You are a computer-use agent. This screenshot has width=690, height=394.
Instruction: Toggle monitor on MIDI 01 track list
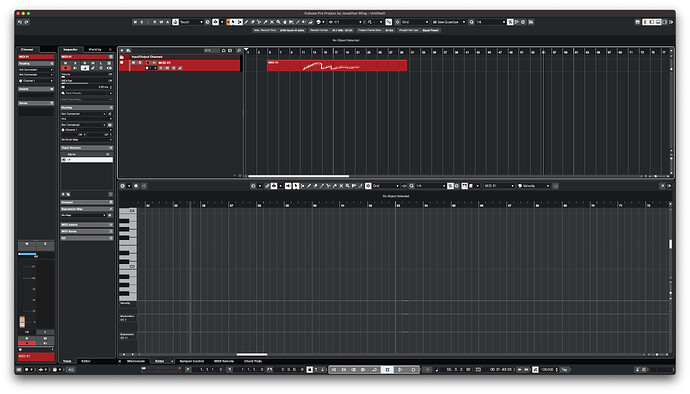pyautogui.click(x=154, y=63)
